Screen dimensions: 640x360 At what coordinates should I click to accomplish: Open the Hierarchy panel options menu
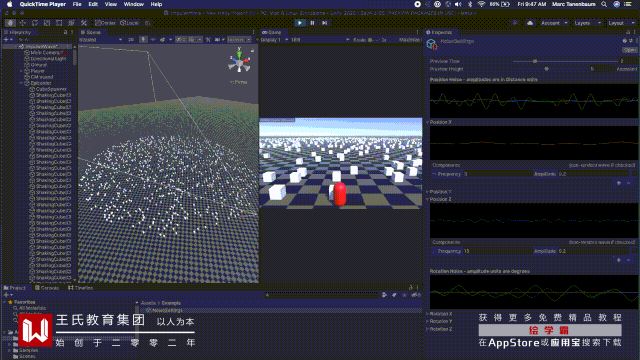pyautogui.click(x=72, y=32)
